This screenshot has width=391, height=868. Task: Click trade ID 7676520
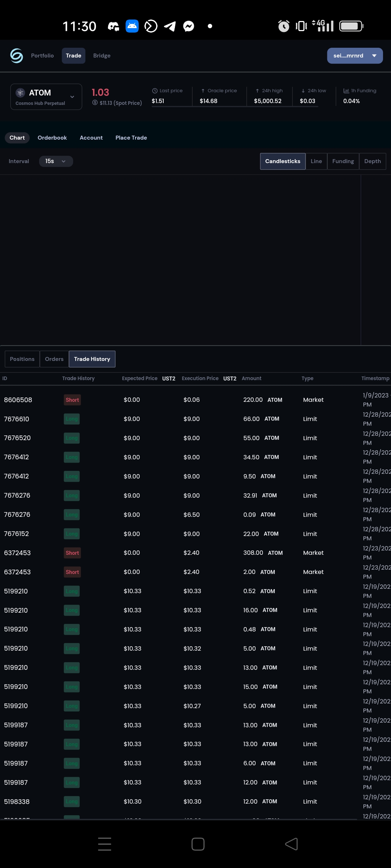click(x=17, y=438)
